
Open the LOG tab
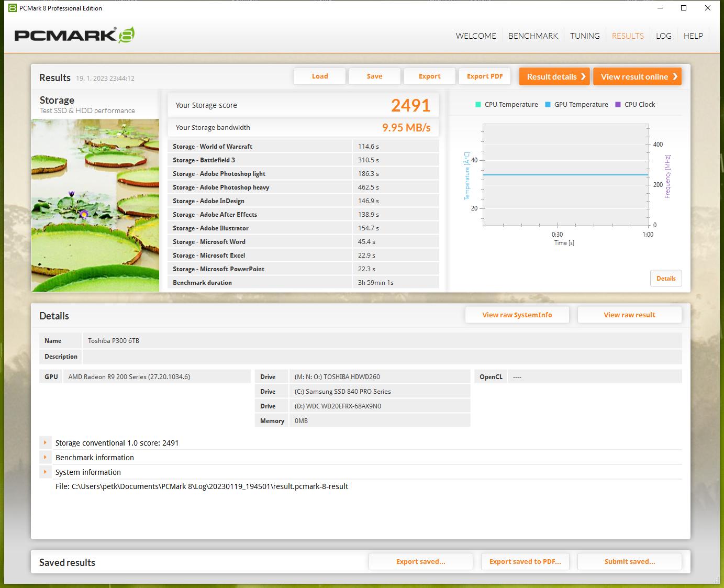[x=664, y=36]
